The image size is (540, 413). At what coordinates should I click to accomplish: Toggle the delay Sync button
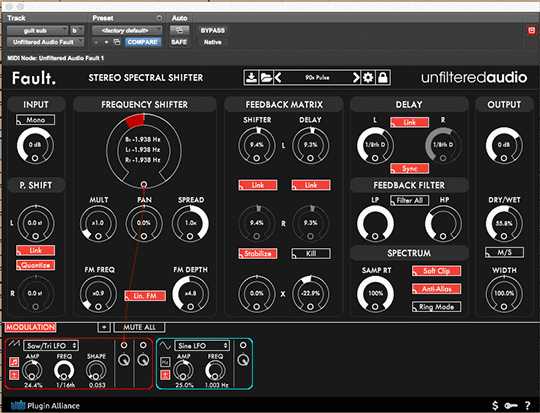(x=409, y=168)
